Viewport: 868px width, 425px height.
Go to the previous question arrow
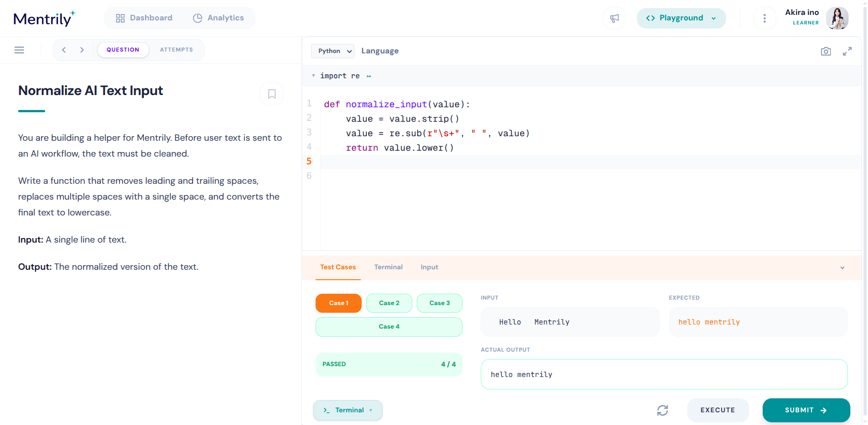(x=64, y=50)
